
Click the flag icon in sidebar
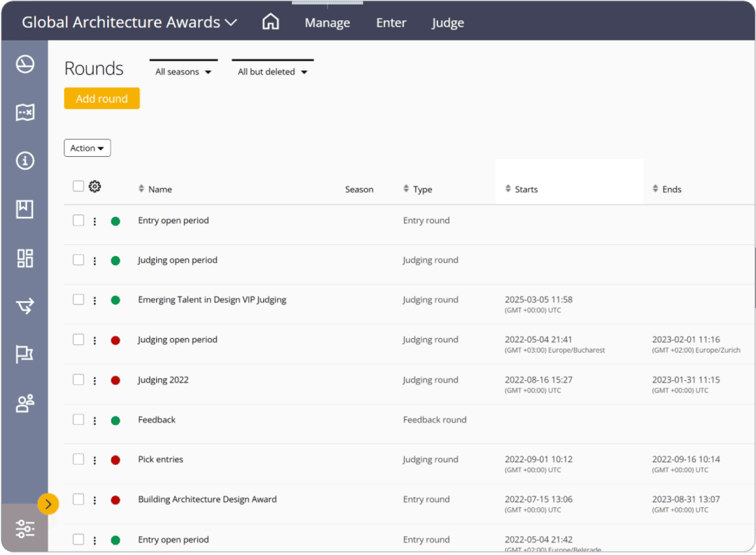point(25,355)
